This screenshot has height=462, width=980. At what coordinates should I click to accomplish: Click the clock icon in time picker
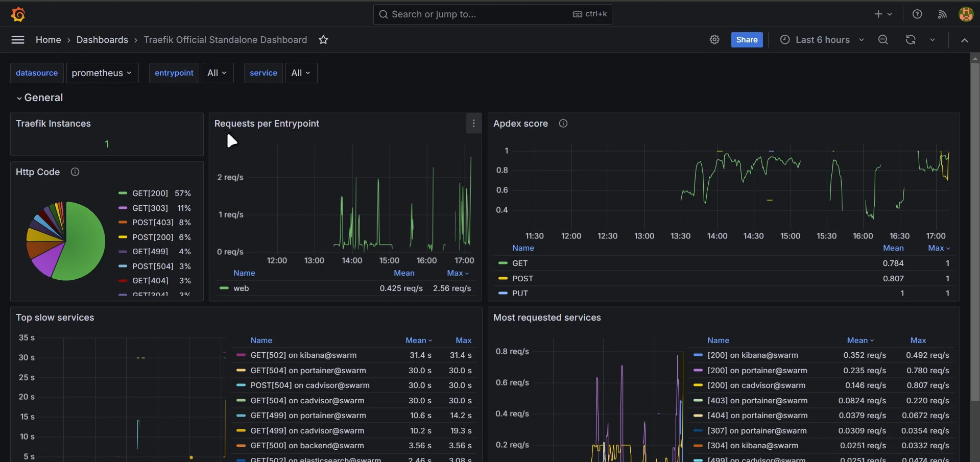click(785, 40)
